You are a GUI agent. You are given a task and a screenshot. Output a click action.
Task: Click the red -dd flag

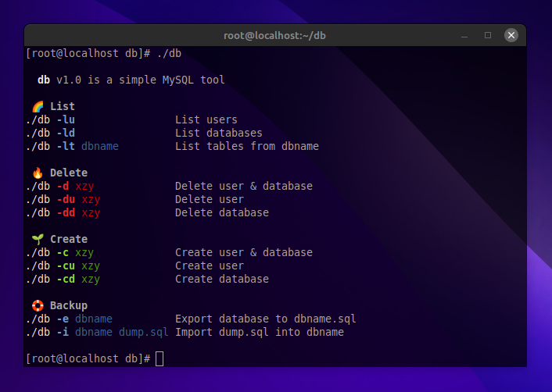66,212
